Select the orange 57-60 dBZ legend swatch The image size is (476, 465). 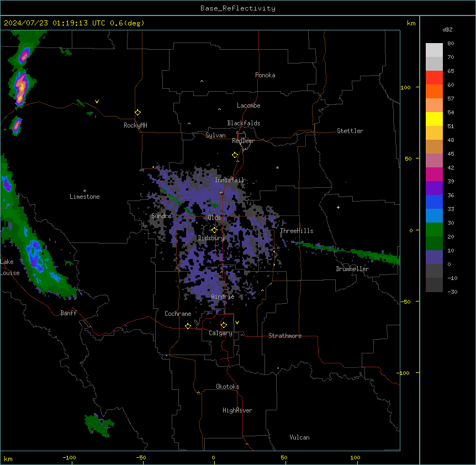tap(434, 91)
